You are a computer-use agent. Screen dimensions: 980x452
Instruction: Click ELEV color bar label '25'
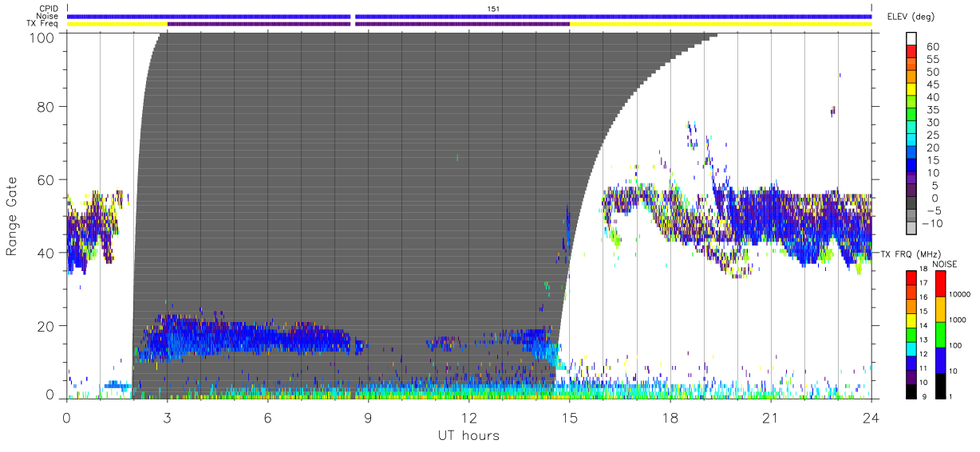[x=933, y=136]
